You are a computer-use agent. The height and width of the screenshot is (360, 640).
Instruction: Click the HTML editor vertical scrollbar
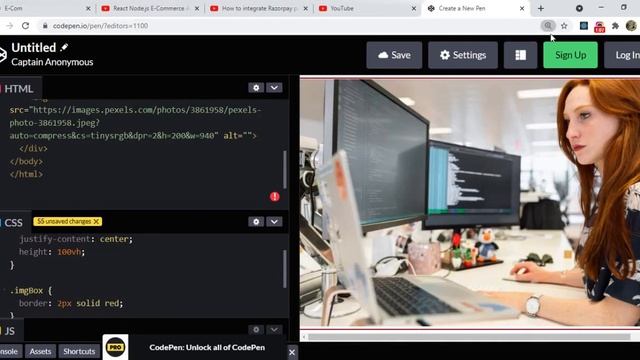284,169
